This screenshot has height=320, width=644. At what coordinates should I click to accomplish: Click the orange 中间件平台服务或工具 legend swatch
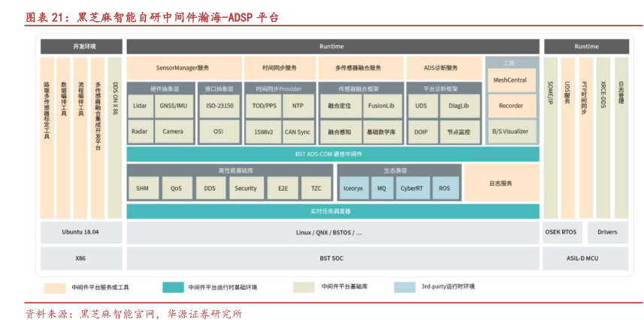[55, 287]
